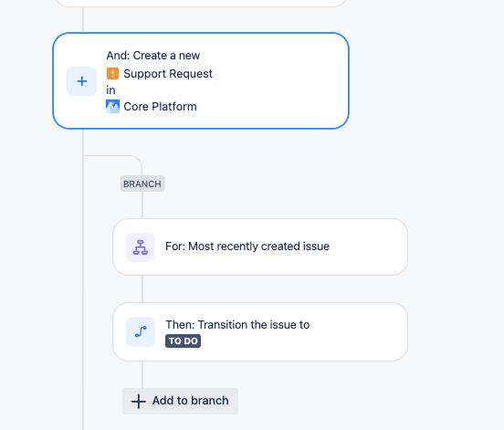Click the purple branch hierarchy icon
Viewport: 504px width, 430px height.
(141, 247)
